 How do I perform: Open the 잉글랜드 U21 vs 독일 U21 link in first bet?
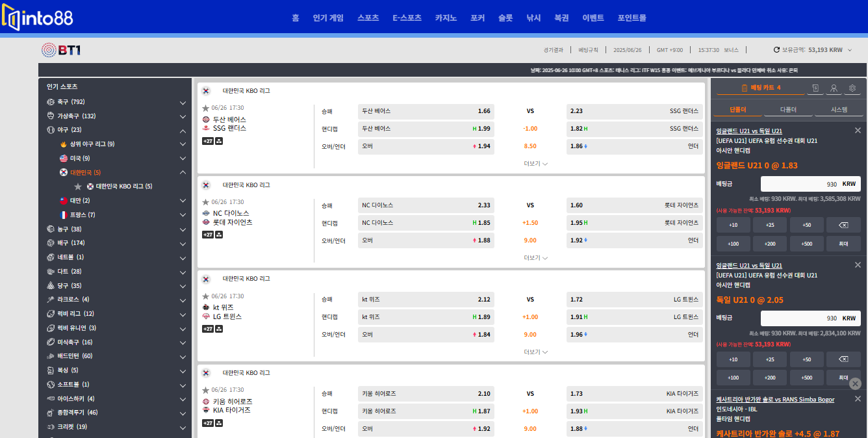coord(749,131)
